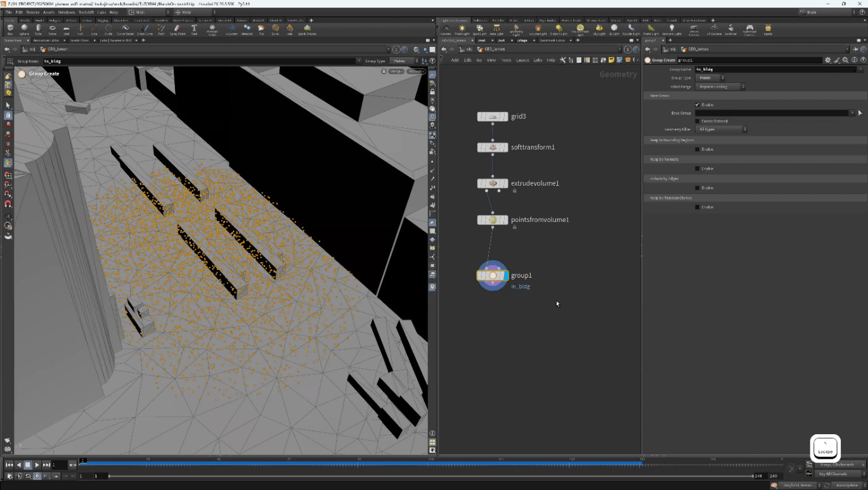Add a Point Light from shelf
Viewport: 868px width, 490px height.
pos(462,29)
